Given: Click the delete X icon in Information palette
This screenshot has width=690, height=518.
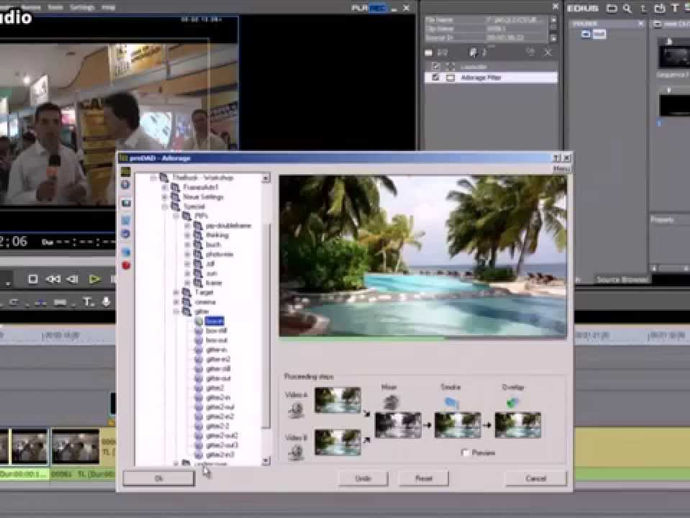Looking at the screenshot, I should 548,53.
